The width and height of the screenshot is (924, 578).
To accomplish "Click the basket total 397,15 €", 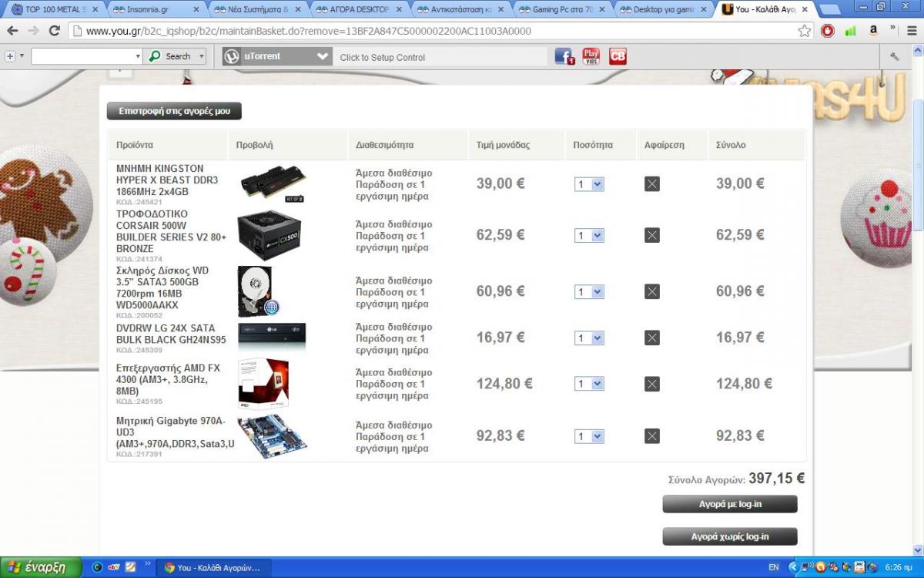I will click(776, 479).
